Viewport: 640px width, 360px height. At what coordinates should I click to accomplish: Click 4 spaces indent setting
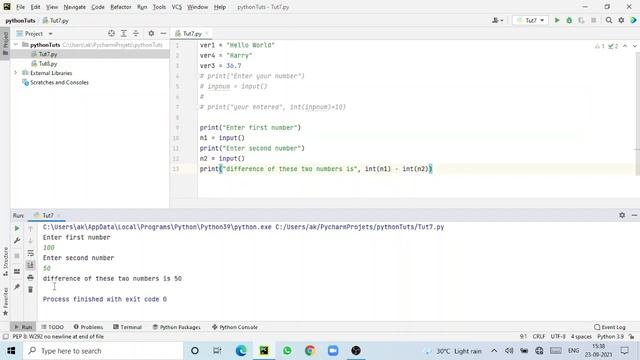pyautogui.click(x=581, y=336)
